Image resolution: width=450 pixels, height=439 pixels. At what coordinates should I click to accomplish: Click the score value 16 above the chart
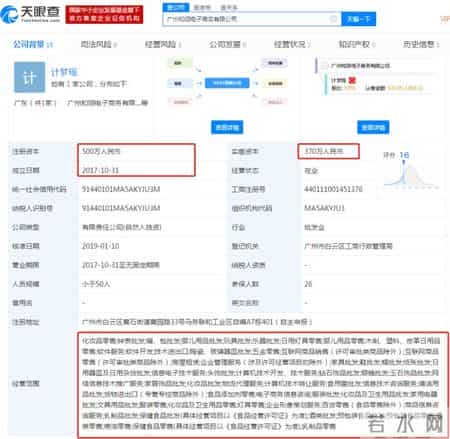[404, 155]
